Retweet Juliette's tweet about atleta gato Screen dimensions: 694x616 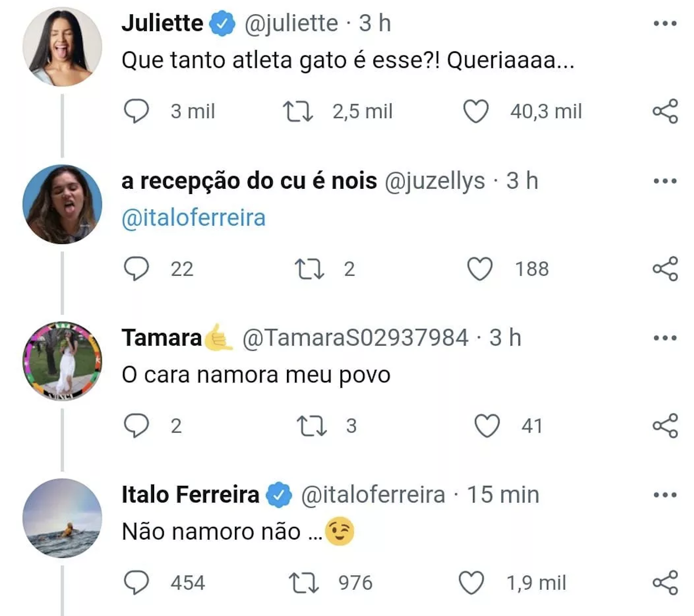coord(298,111)
